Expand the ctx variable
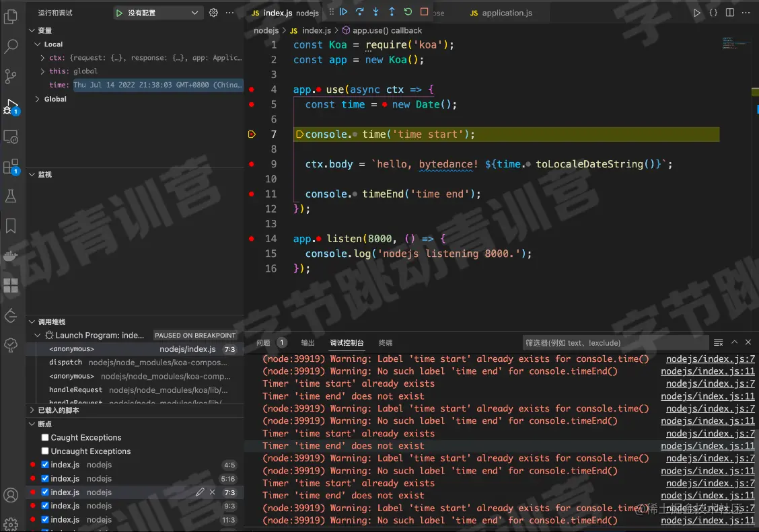This screenshot has height=532, width=759. (x=42, y=58)
